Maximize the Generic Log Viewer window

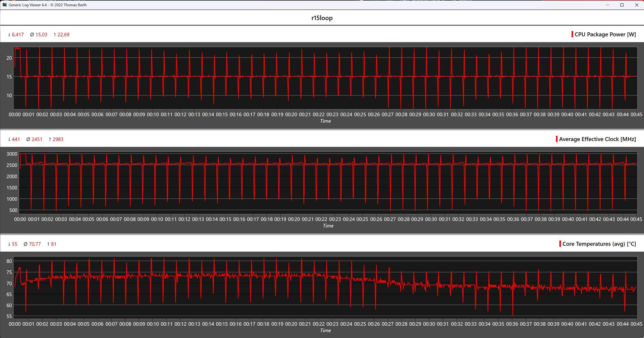click(x=622, y=5)
